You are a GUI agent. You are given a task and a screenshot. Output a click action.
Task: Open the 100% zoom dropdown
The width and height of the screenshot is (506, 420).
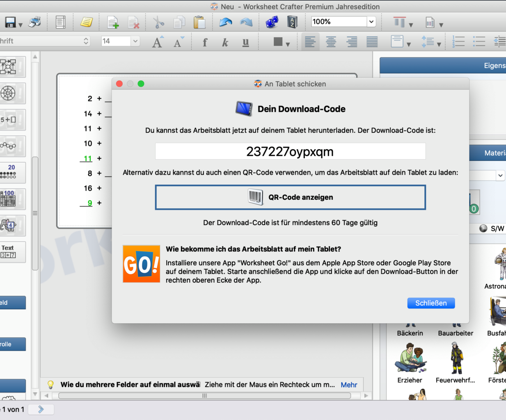[x=371, y=22]
